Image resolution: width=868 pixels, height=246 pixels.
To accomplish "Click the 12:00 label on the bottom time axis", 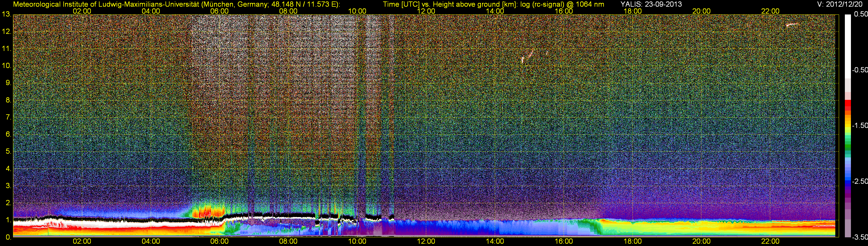I will pyautogui.click(x=426, y=242).
